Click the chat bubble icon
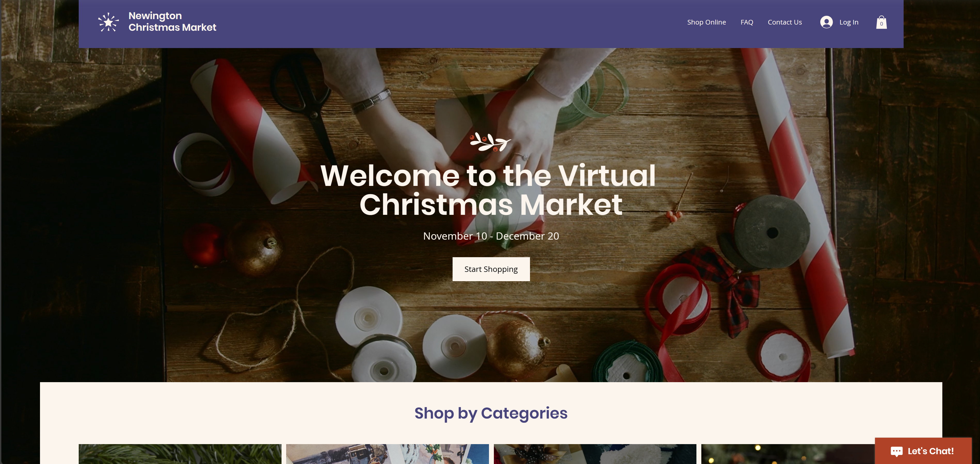980x464 pixels. pyautogui.click(x=896, y=451)
